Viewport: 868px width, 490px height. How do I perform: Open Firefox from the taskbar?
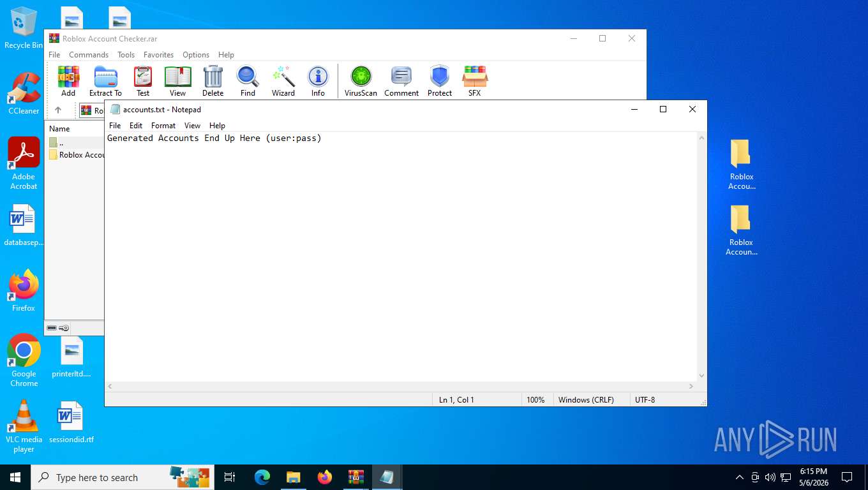point(325,477)
